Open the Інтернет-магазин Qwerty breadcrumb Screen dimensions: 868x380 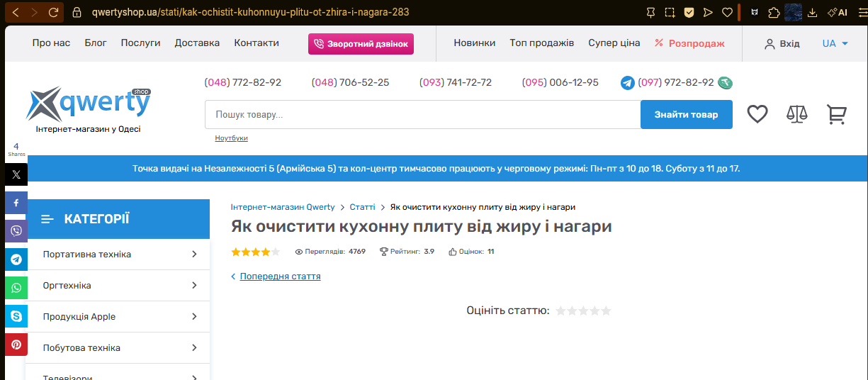[283, 207]
